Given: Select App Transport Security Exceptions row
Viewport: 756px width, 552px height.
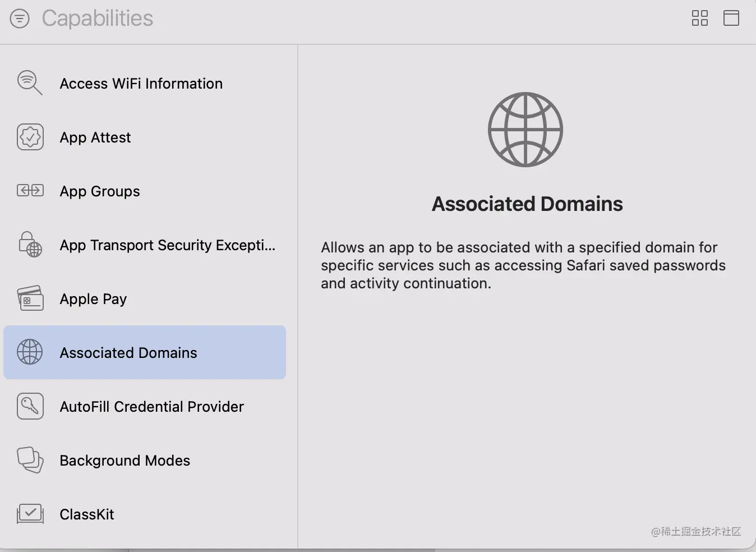Looking at the screenshot, I should 145,245.
